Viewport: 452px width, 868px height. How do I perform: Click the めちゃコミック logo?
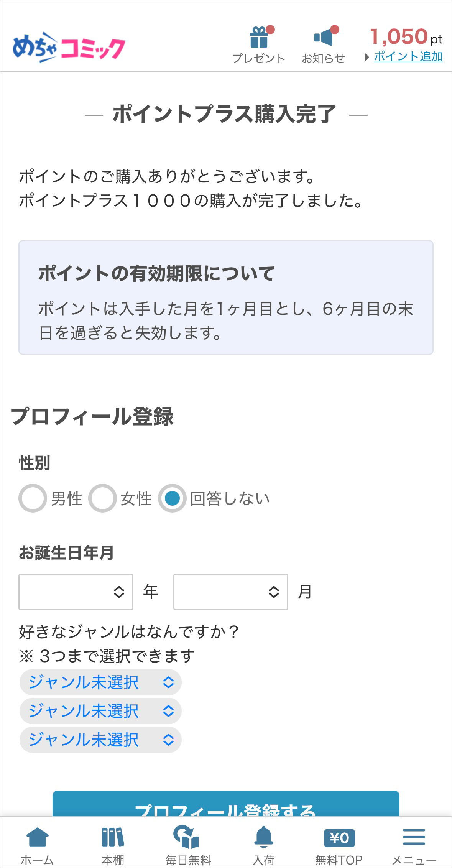pos(69,48)
